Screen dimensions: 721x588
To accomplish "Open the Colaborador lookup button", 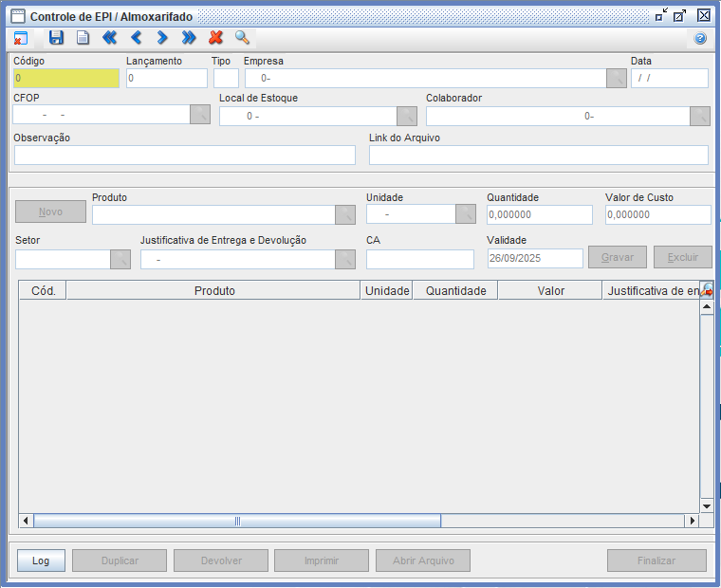I will pos(699,116).
